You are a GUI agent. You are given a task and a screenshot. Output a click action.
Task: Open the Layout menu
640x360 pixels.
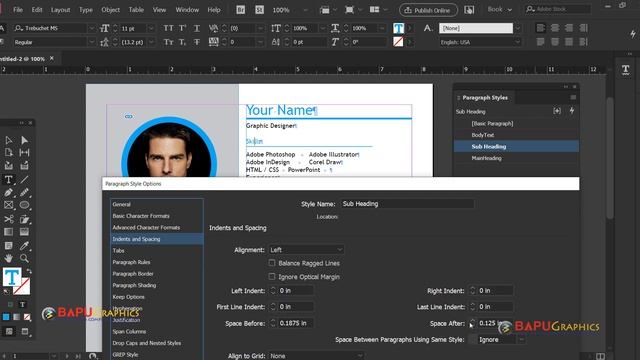(60, 10)
